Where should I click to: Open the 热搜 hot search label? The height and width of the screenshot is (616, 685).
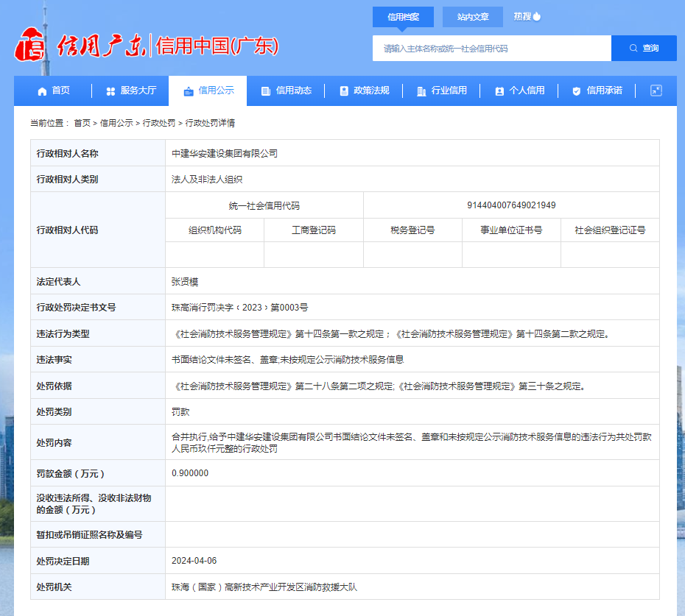pos(522,17)
